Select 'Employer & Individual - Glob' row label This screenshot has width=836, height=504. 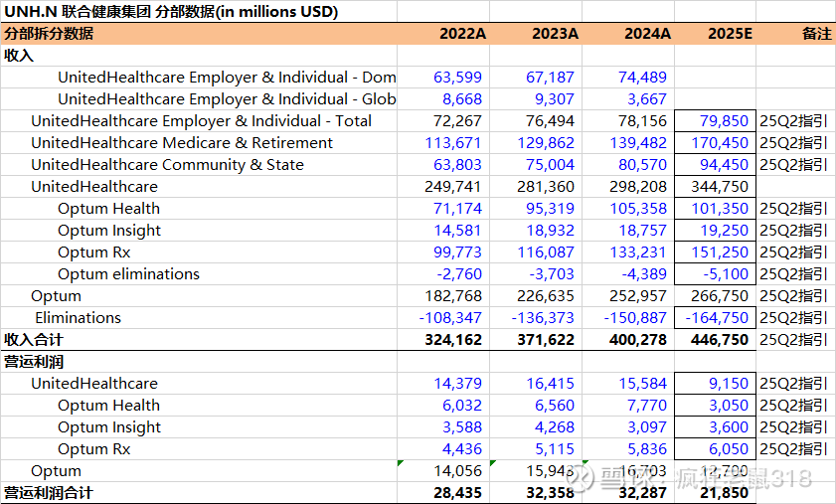[x=227, y=99]
